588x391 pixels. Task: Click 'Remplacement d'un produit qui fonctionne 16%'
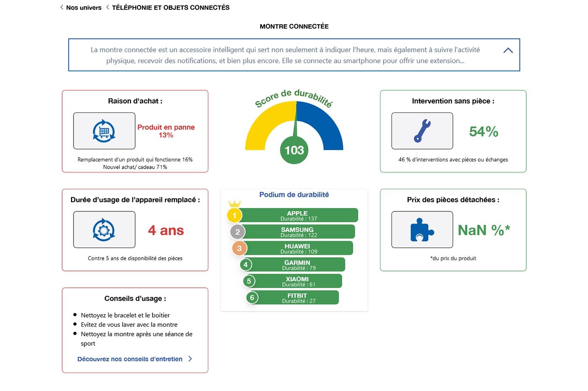click(135, 159)
